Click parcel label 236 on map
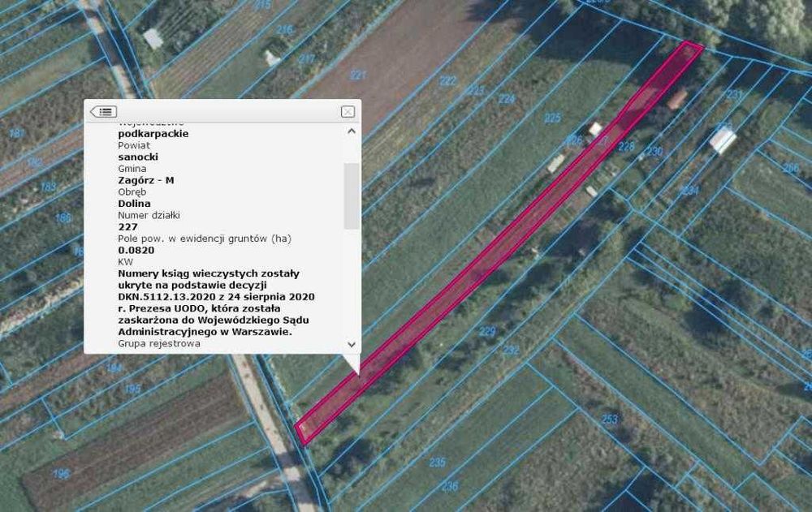This screenshot has height=512, width=812. click(x=450, y=486)
